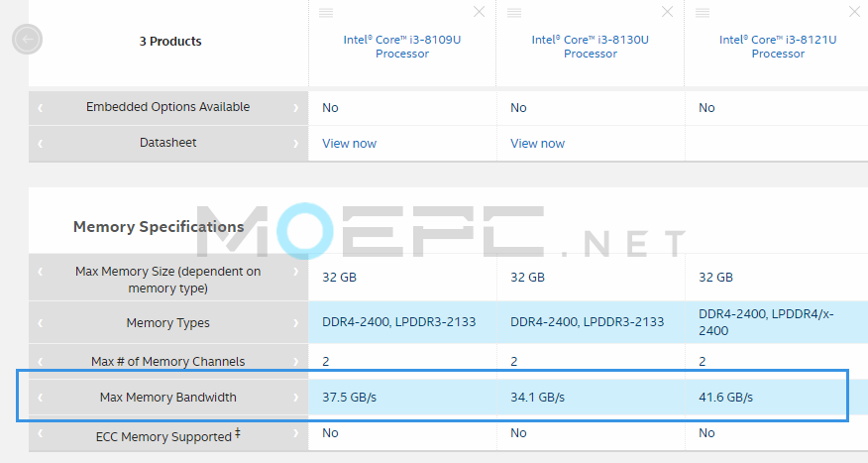Select Max # of Memory Channels label
The image size is (868, 463).
pyautogui.click(x=167, y=362)
